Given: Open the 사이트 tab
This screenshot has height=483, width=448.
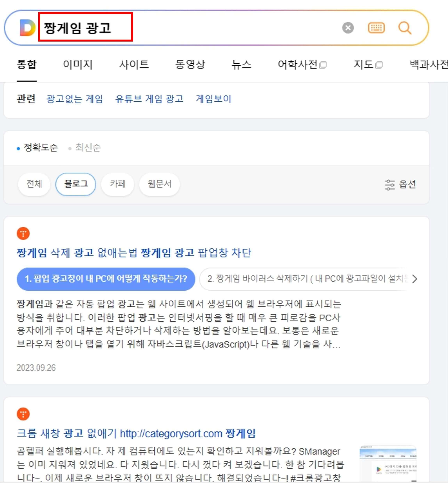Looking at the screenshot, I should tap(134, 64).
